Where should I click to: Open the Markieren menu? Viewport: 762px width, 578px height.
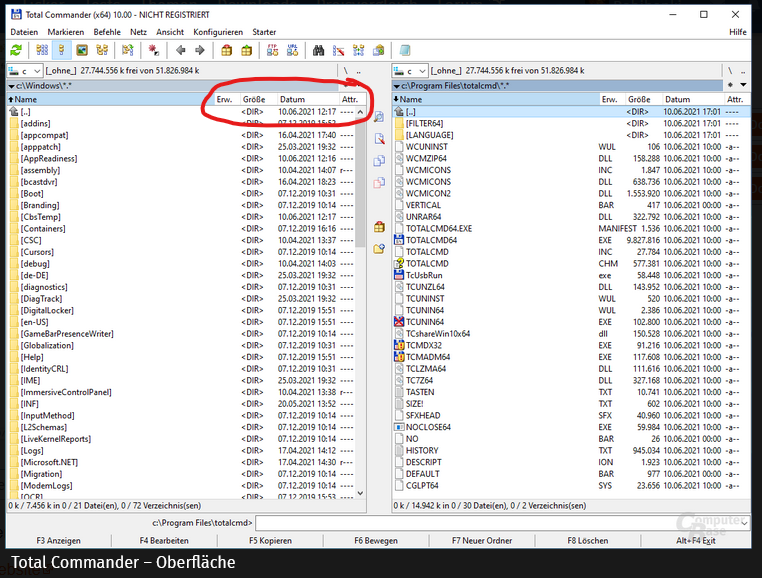[66, 32]
